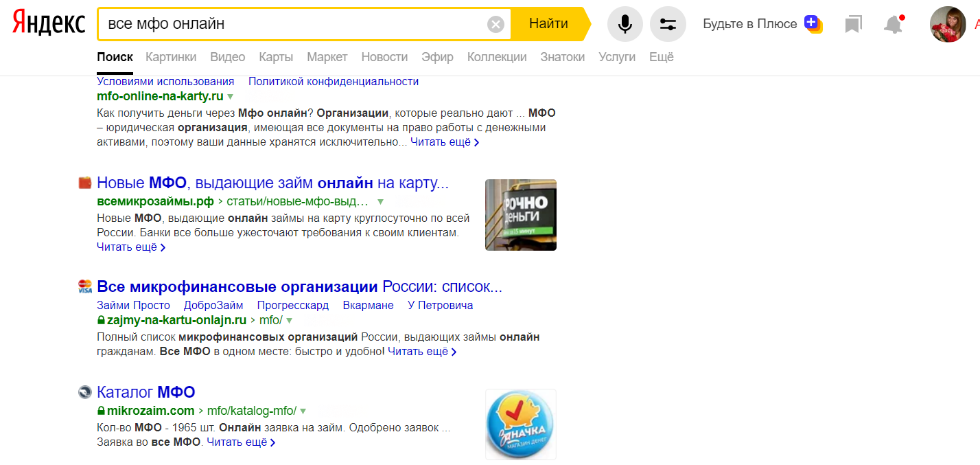Switch to the Эфир tab
980x465 pixels.
(437, 57)
